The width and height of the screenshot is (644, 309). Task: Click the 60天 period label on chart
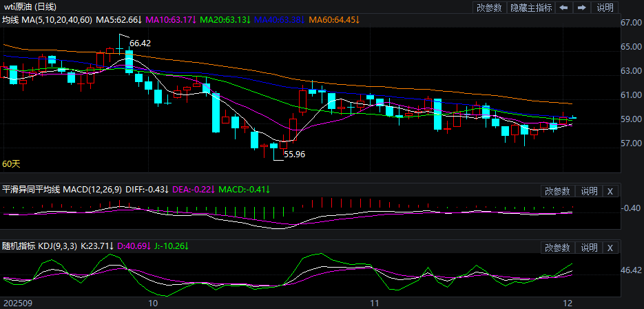[x=12, y=164]
